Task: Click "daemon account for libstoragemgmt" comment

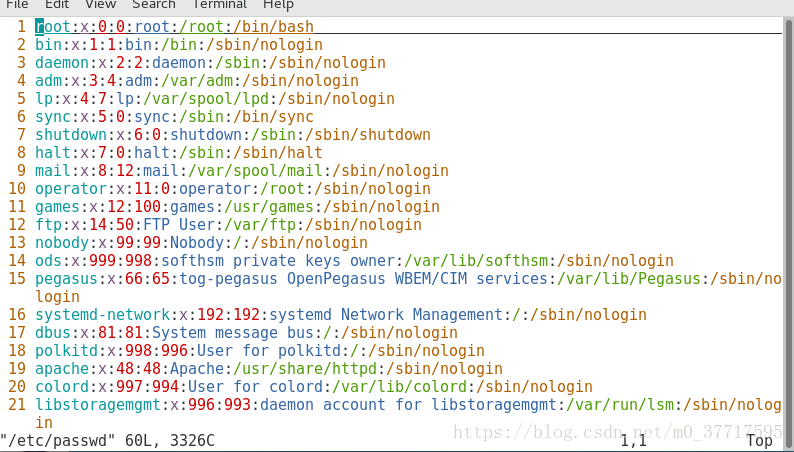Action: point(408,405)
